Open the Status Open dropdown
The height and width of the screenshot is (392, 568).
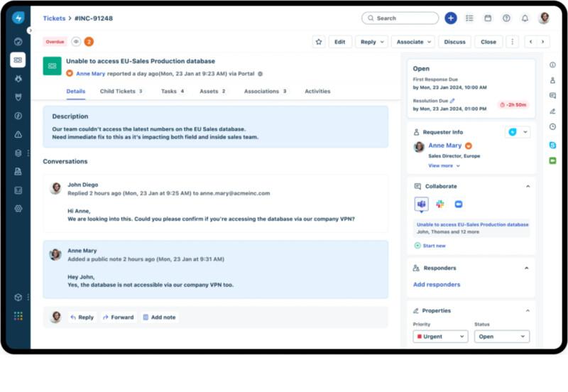502,337
